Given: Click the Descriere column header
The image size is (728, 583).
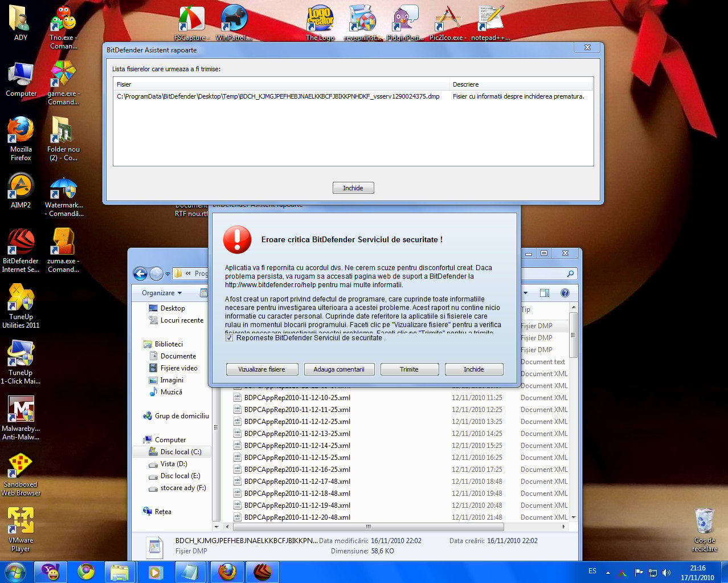Looking at the screenshot, I should coord(521,84).
